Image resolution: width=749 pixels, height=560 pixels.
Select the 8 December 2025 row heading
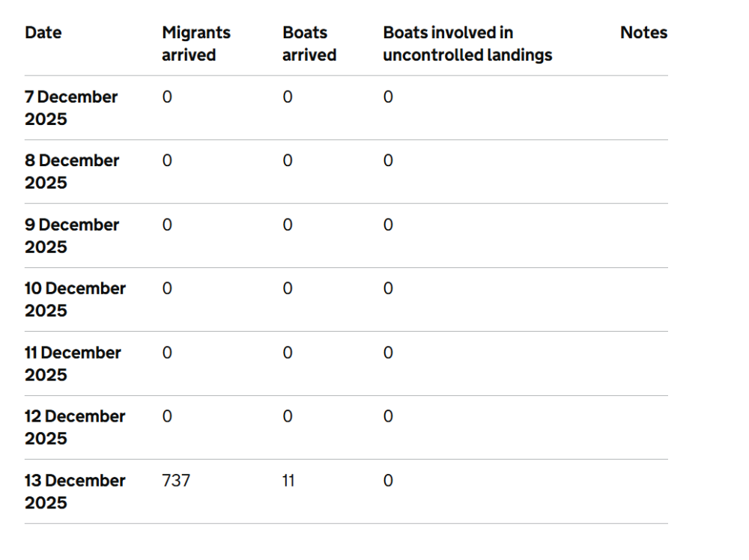pyautogui.click(x=72, y=171)
